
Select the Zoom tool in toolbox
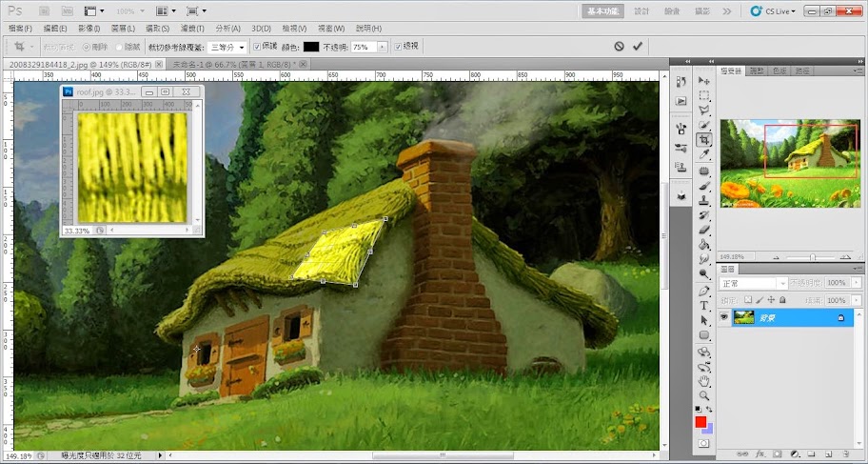click(703, 395)
